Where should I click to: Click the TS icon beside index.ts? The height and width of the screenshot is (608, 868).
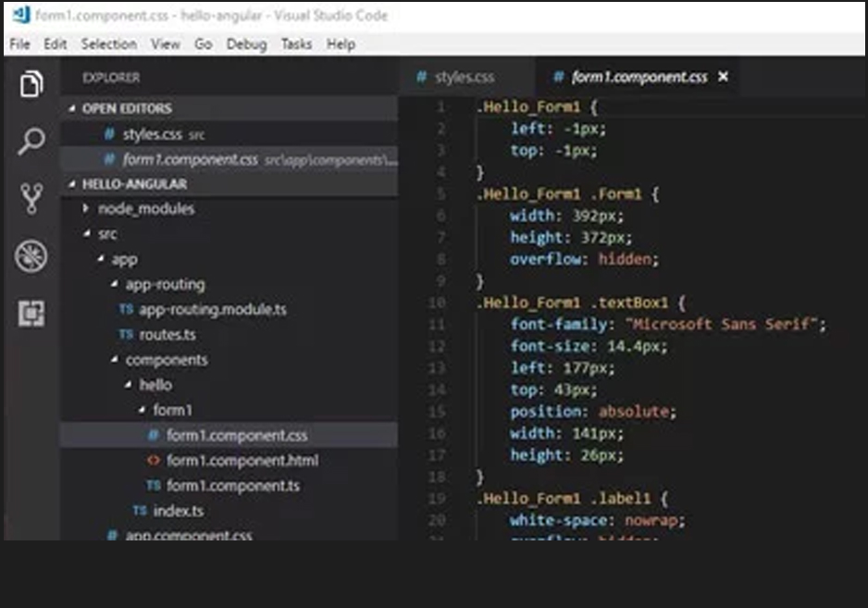(x=140, y=511)
